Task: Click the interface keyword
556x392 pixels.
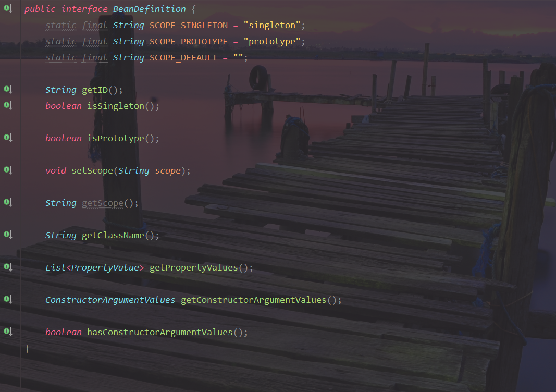Action: (x=84, y=9)
